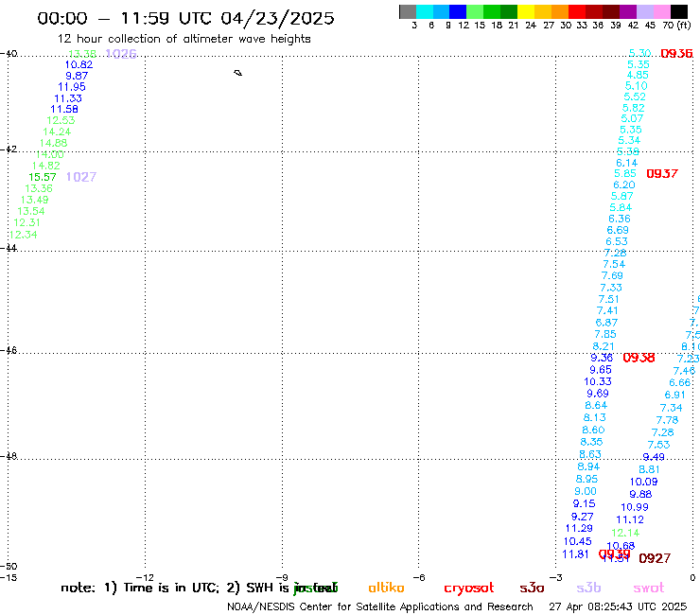Click the lavender swatch beside the pink one

pos(645,11)
